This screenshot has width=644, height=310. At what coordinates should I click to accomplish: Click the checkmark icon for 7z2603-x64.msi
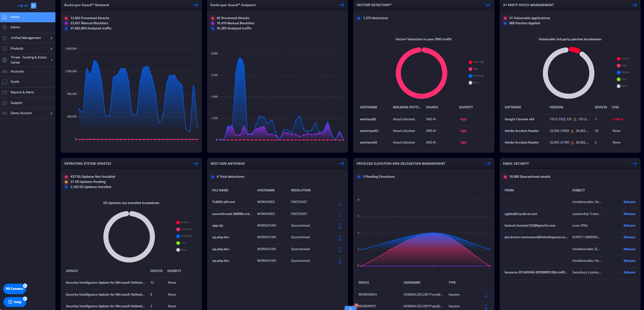pyautogui.click(x=340, y=201)
